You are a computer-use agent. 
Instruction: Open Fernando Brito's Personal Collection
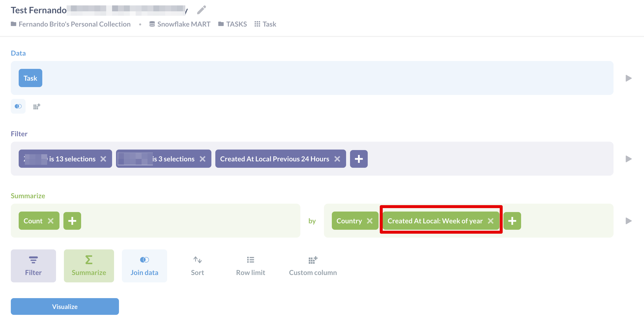click(x=74, y=24)
